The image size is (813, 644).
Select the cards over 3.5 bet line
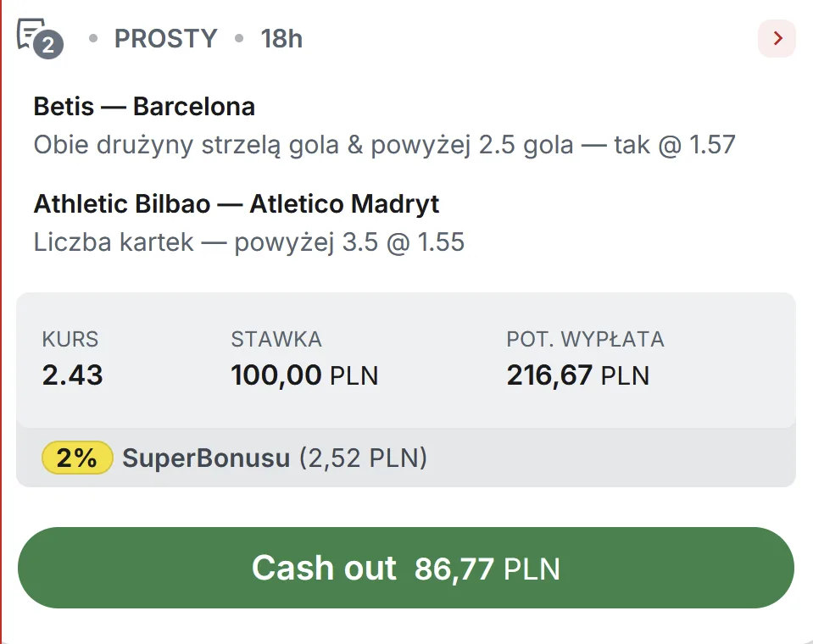(249, 241)
